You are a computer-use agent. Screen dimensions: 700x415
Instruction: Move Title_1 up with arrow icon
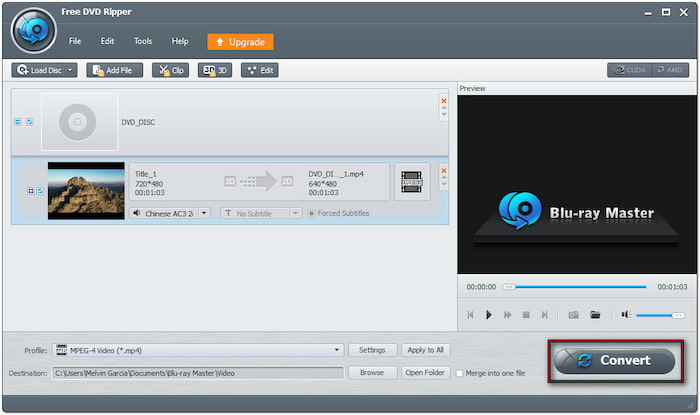point(444,177)
